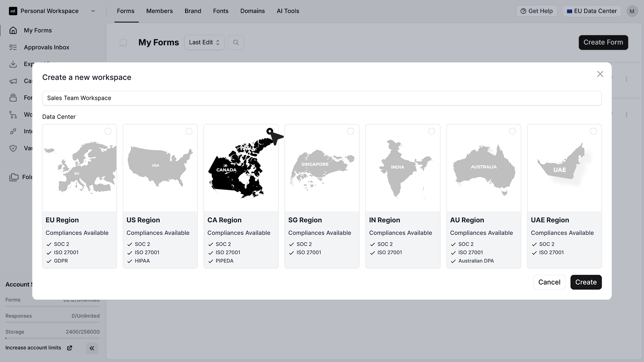Switch to the Forms tab
The height and width of the screenshot is (362, 644).
(x=126, y=11)
